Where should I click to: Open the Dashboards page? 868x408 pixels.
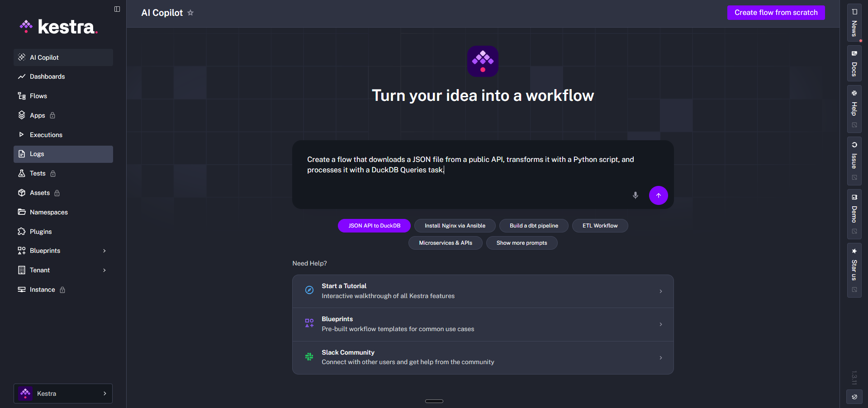[47, 76]
